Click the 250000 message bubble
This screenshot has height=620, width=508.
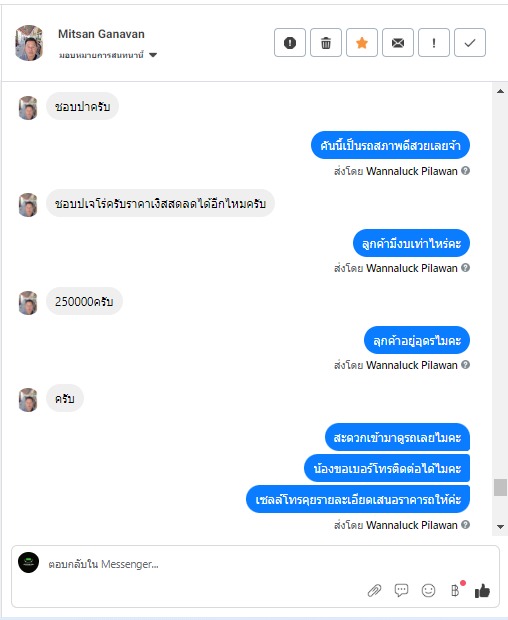pyautogui.click(x=84, y=301)
